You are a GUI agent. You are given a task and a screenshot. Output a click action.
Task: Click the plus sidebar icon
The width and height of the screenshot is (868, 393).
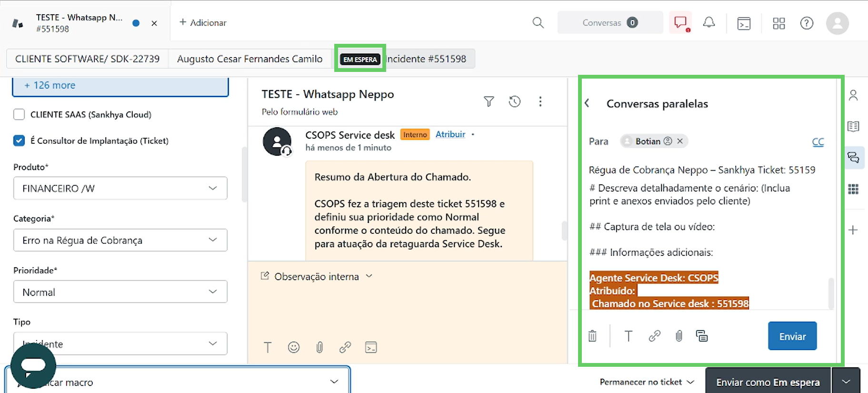click(853, 230)
